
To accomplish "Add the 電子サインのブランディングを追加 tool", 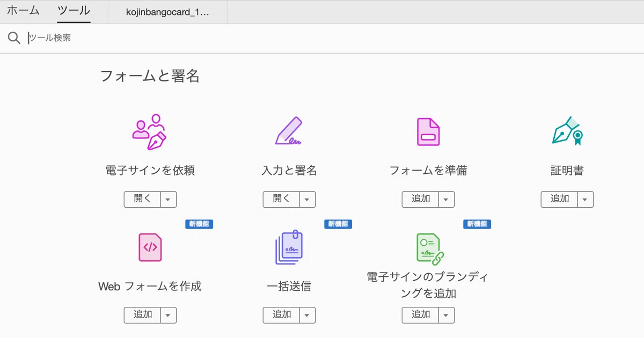I will coord(420,315).
